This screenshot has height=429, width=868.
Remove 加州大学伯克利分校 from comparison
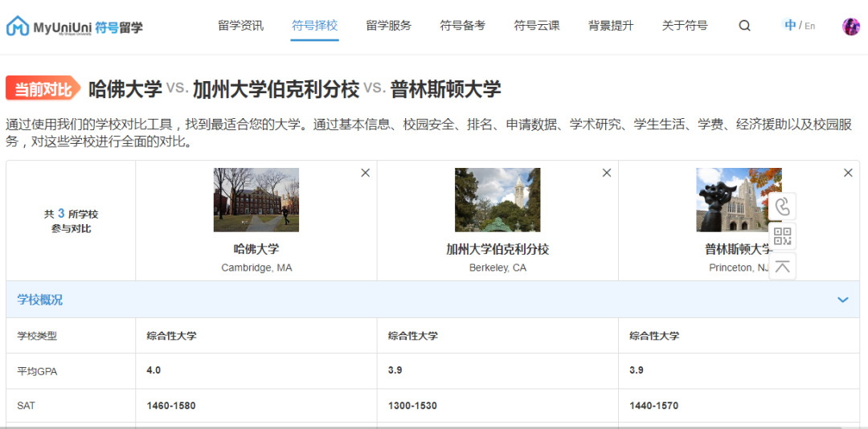(x=607, y=174)
